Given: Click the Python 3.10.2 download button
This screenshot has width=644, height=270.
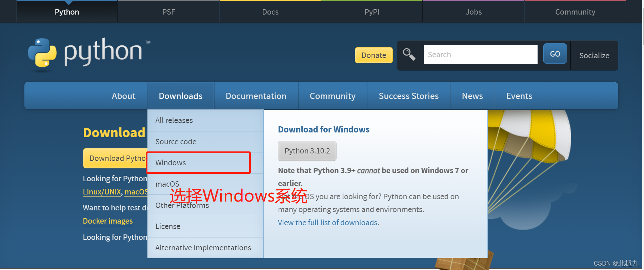Looking at the screenshot, I should (x=307, y=151).
